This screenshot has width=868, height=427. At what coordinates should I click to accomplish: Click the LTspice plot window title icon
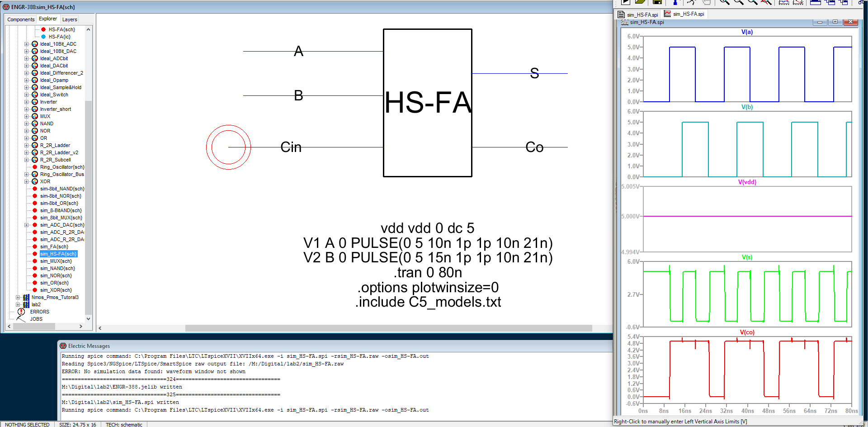click(624, 22)
